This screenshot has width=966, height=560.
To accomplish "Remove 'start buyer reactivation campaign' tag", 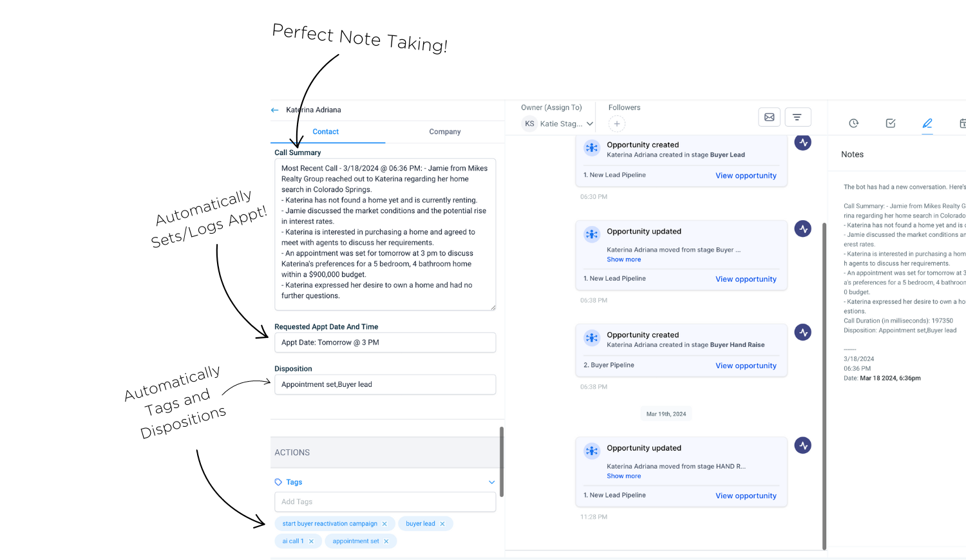I will (384, 524).
